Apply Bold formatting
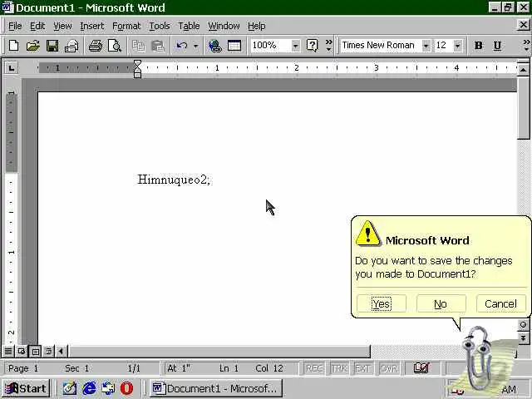Image resolution: width=532 pixels, height=399 pixels. click(479, 46)
